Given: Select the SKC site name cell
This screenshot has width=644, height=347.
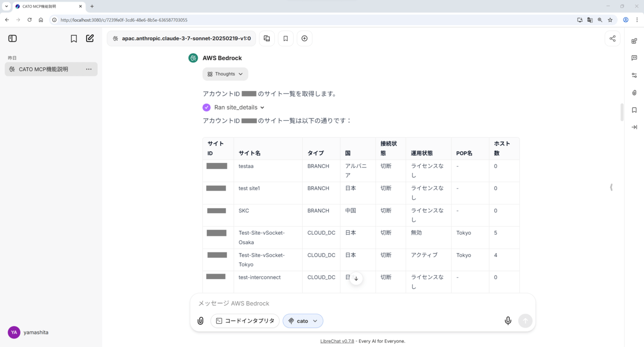Looking at the screenshot, I should (268, 215).
